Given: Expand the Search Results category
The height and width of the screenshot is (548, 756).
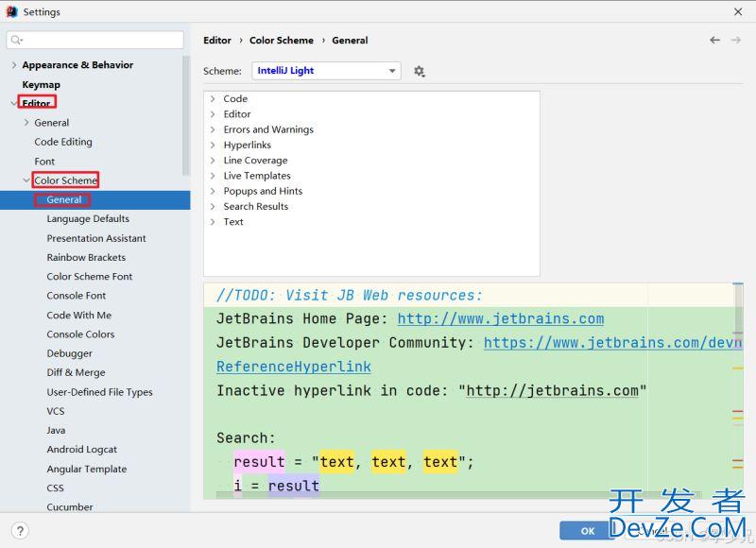Looking at the screenshot, I should click(213, 207).
